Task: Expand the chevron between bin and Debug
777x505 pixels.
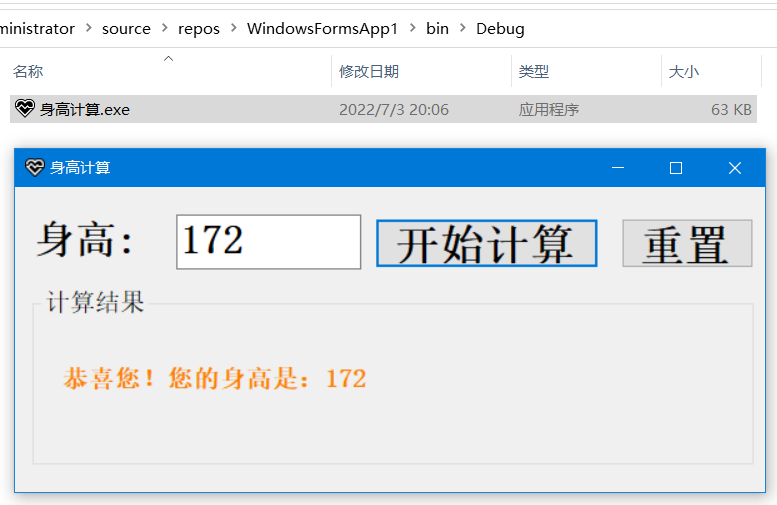Action: tap(463, 29)
